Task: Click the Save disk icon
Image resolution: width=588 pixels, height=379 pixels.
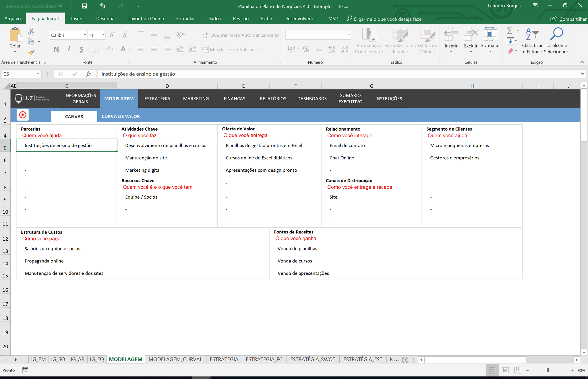Action: [x=84, y=6]
